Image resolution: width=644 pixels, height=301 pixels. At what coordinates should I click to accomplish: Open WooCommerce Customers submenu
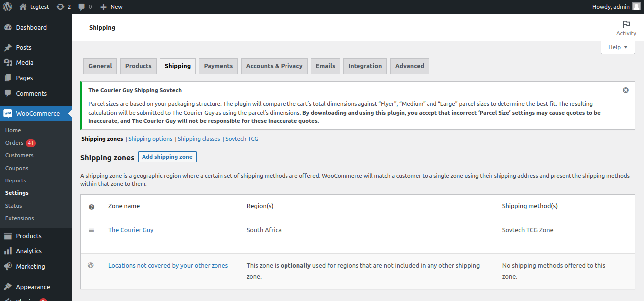click(19, 155)
